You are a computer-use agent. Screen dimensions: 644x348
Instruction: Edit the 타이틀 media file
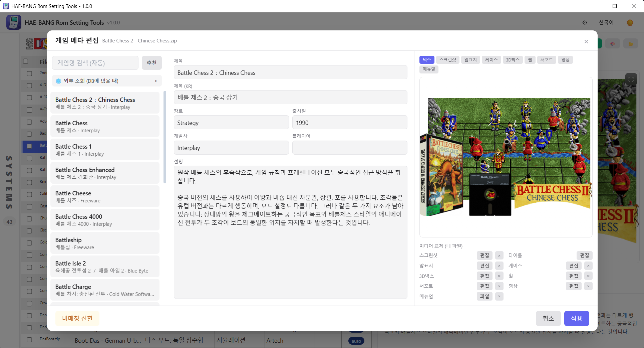(584, 255)
